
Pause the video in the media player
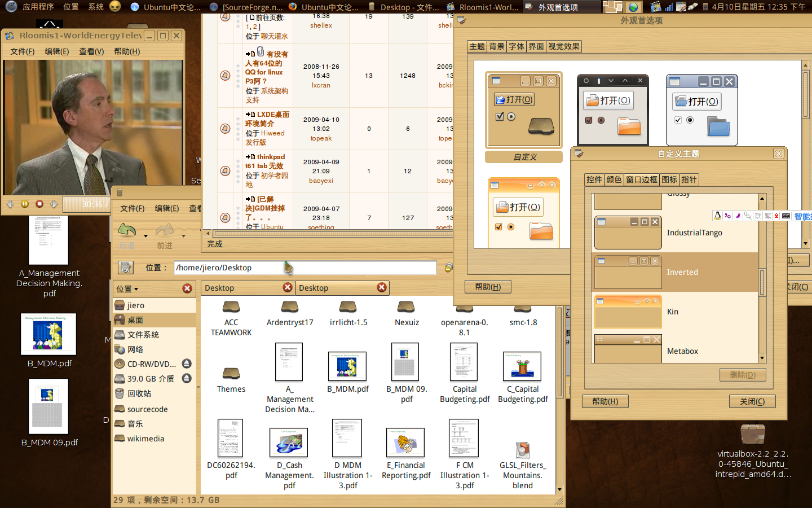(x=25, y=204)
